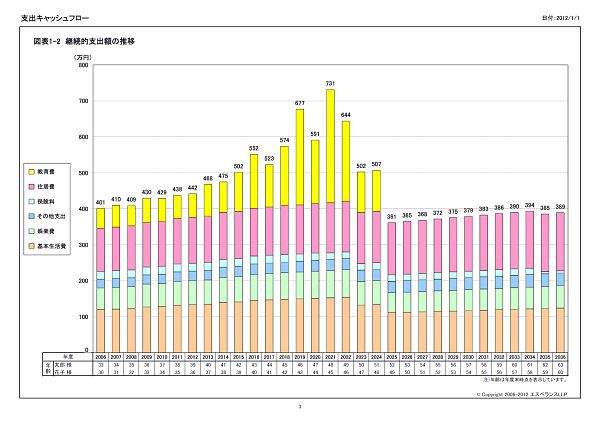Screen dimensions: 600x424
Task: Click the year cell 2013
Action: 208,357
